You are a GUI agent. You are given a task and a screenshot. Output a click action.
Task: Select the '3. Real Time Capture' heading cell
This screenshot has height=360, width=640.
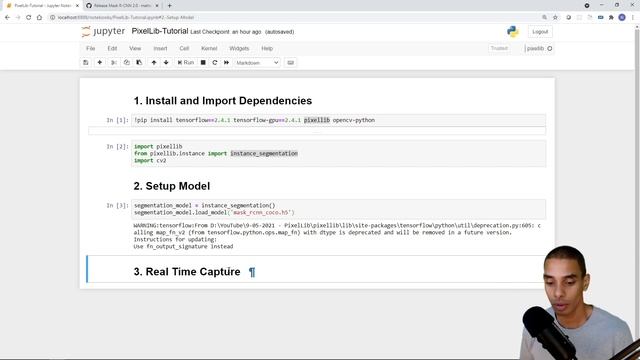pyautogui.click(x=187, y=272)
